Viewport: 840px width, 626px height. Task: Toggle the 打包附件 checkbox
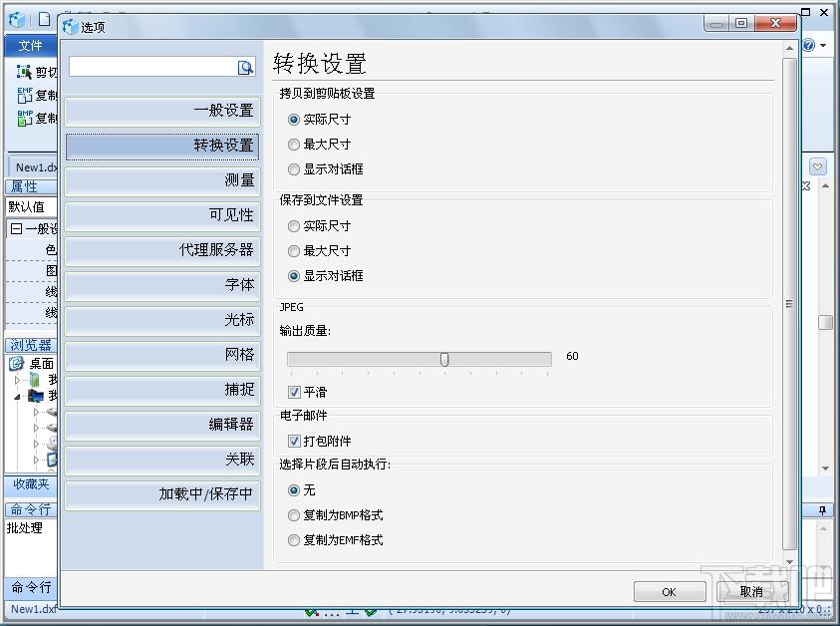coord(294,442)
